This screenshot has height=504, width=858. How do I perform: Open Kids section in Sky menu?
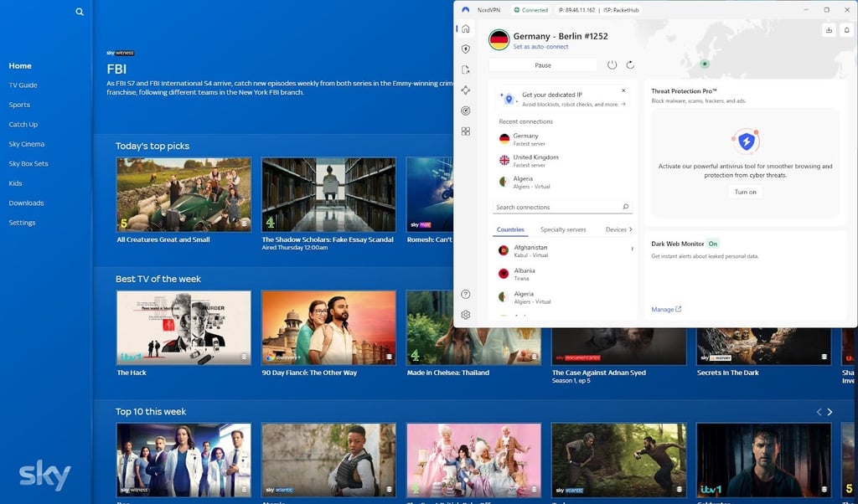pos(15,183)
